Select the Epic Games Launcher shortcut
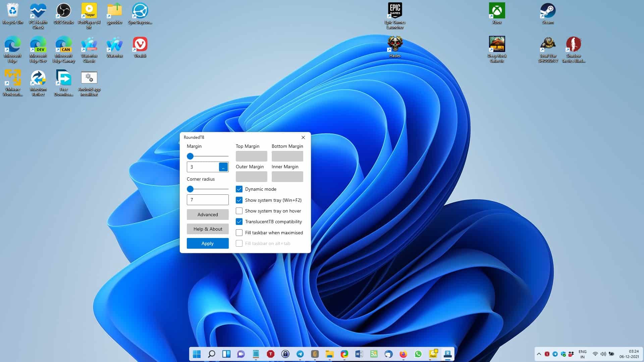The height and width of the screenshot is (362, 644). tap(395, 16)
